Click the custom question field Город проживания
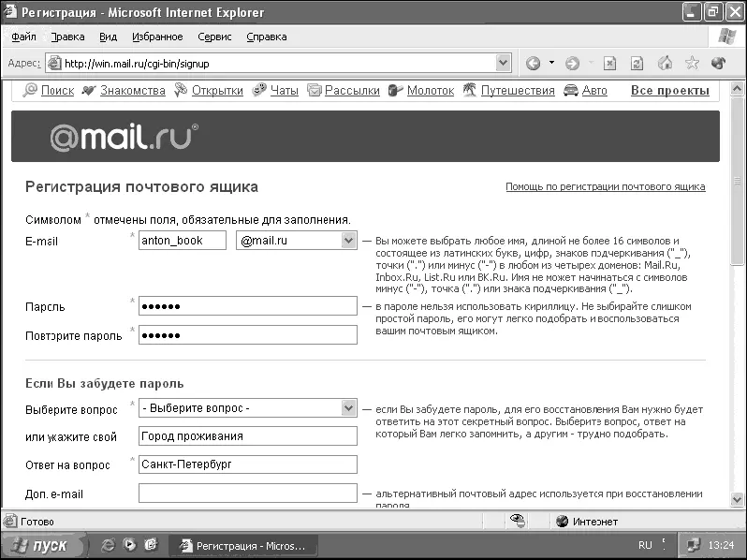This screenshot has height=560, width=747. click(x=248, y=436)
